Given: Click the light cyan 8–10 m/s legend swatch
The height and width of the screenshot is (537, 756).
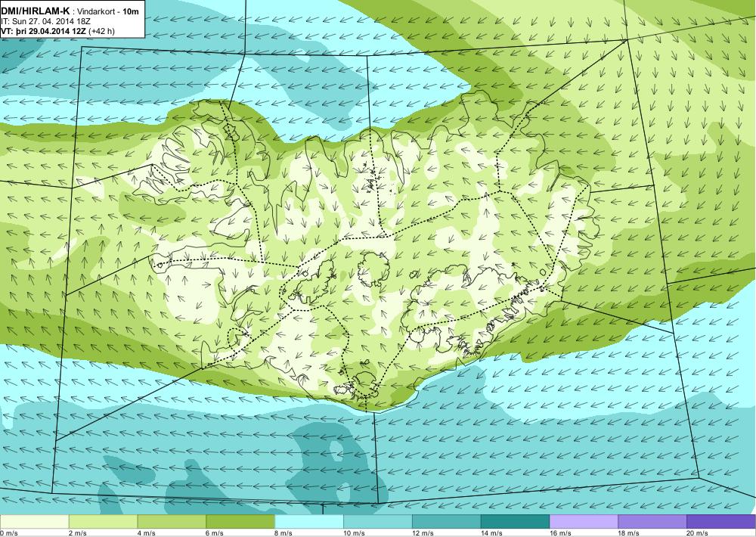Looking at the screenshot, I should (309, 522).
